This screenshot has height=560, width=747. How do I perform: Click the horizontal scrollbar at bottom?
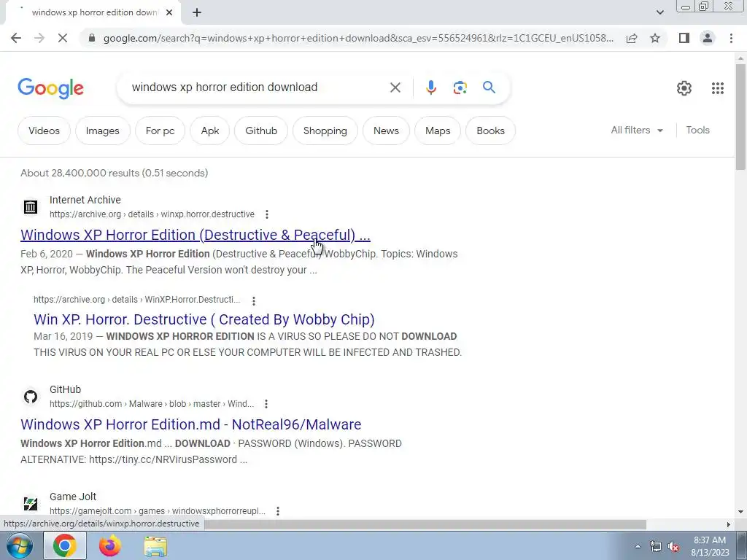425,524
